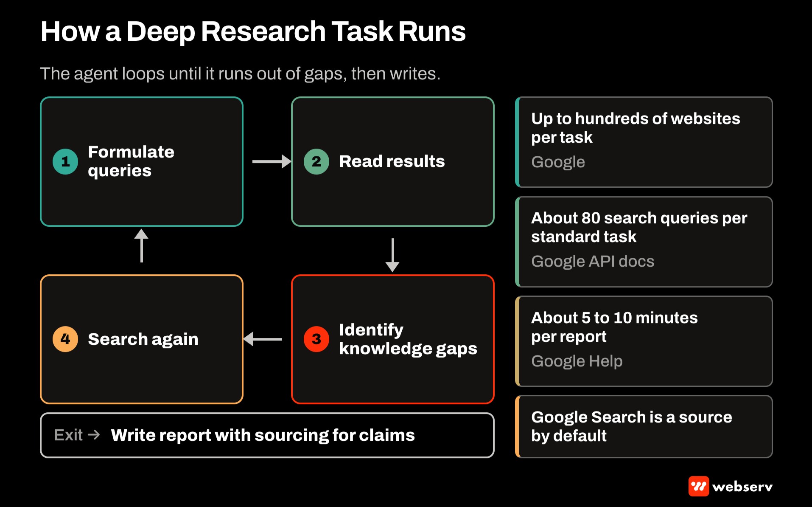Click the Exit label text
The height and width of the screenshot is (507, 812).
click(x=68, y=435)
